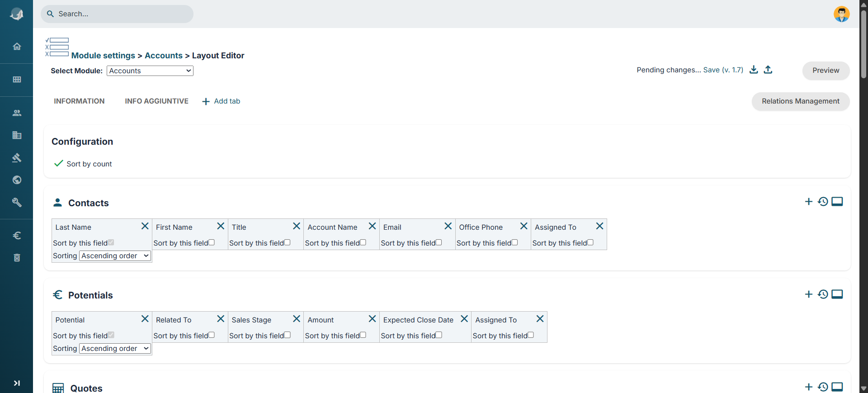This screenshot has height=393, width=868.
Task: Remove the Account Name column
Action: 372,226
